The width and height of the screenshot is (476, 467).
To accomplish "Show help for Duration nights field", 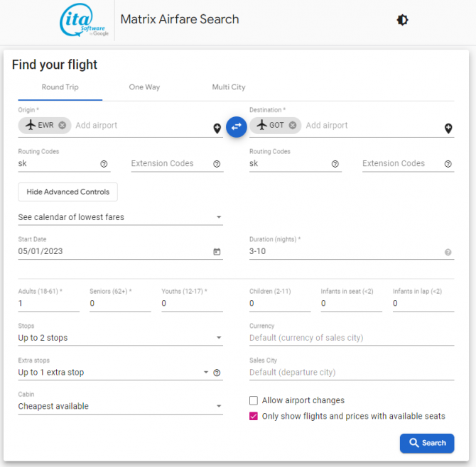I will pos(448,252).
